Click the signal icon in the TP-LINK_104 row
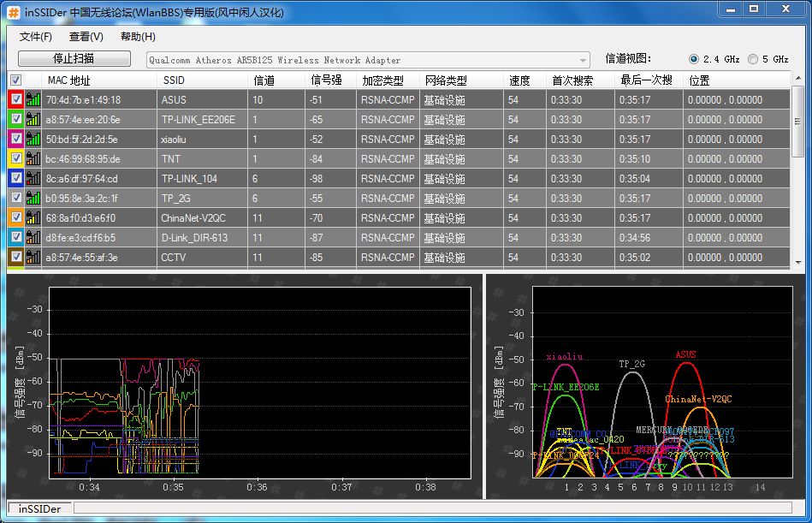812x523 pixels. [33, 178]
